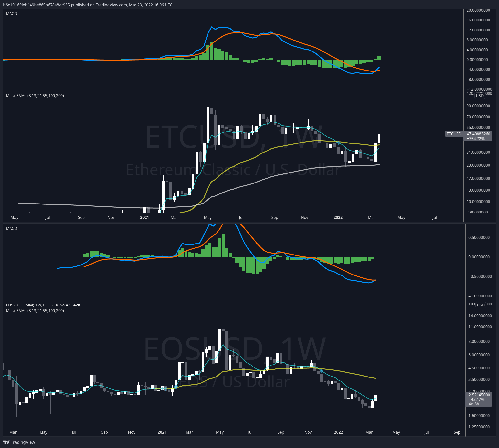Click Sep label at far right of EOS axis
Viewport: 499px width, 448px height.
[x=457, y=432]
